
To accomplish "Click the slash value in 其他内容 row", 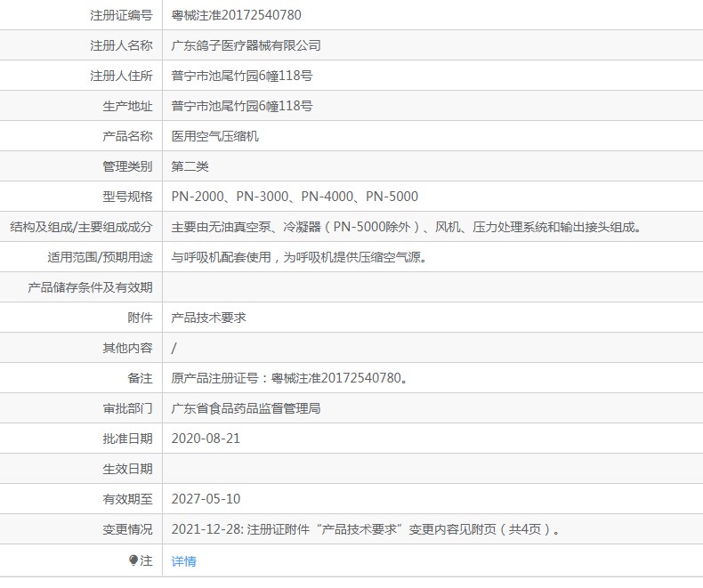I will pos(174,348).
